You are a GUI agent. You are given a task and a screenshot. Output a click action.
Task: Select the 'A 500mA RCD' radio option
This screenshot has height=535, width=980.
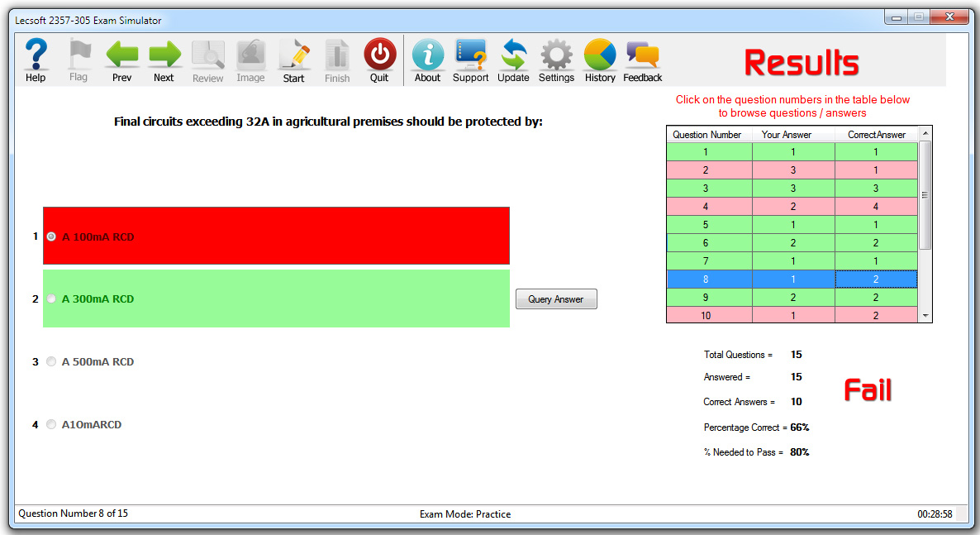tap(51, 361)
